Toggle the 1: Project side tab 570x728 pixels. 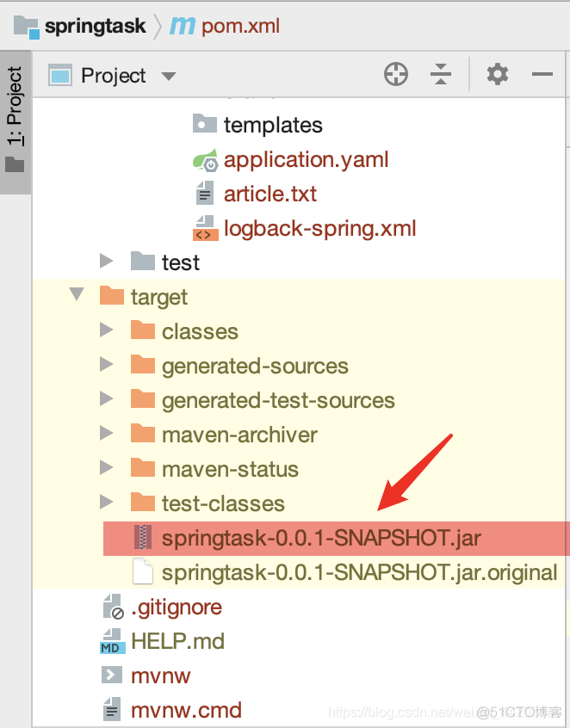tap(15, 120)
